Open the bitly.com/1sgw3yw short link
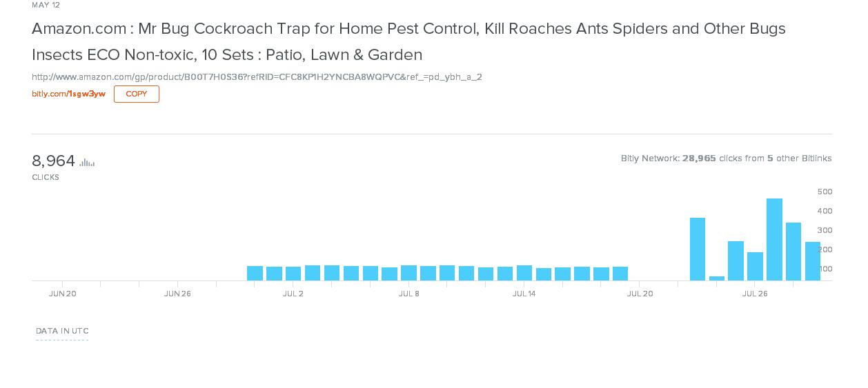Image resolution: width=868 pixels, height=388 pixels. pos(68,94)
